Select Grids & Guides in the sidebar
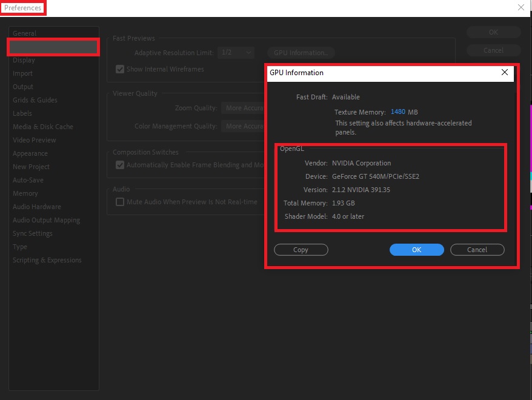Image resolution: width=532 pixels, height=400 pixels. tap(35, 100)
